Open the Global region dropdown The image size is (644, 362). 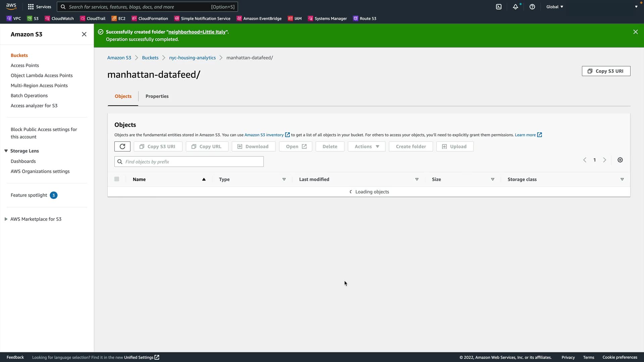(554, 7)
